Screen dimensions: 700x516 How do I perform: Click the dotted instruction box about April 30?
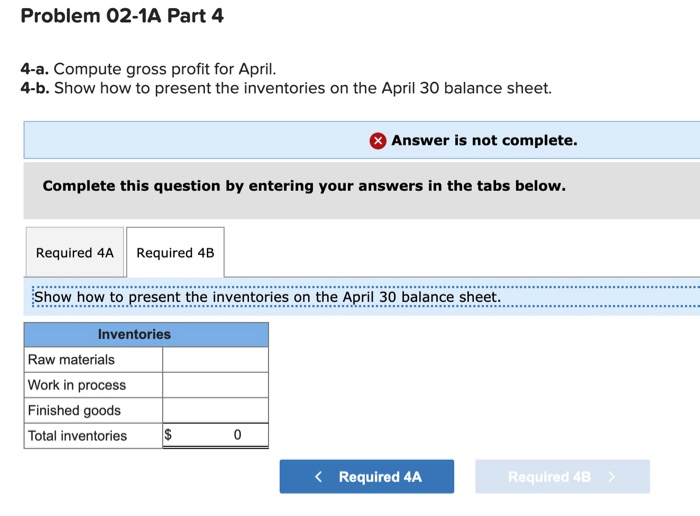(366, 297)
